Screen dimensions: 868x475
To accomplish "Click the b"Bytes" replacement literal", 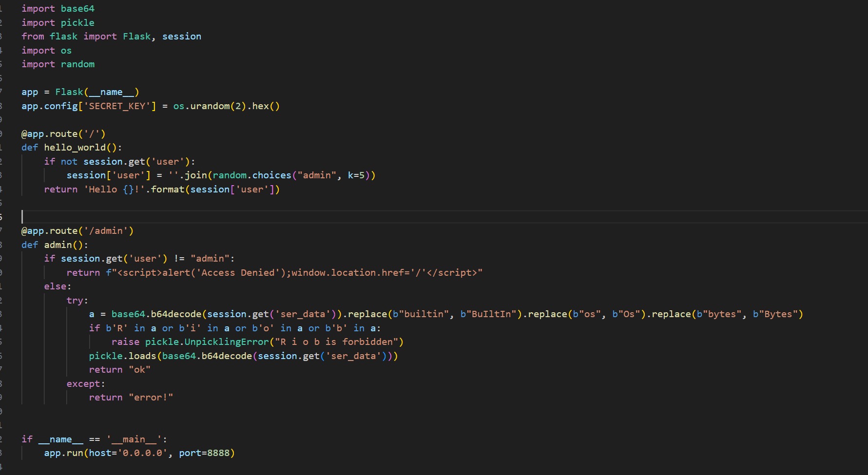I will coord(775,314).
